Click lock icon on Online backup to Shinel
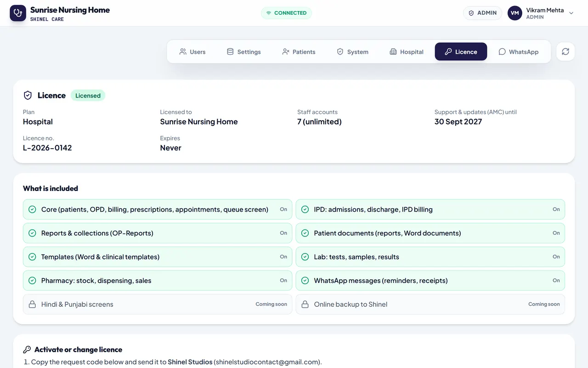The height and width of the screenshot is (368, 588). click(305, 304)
